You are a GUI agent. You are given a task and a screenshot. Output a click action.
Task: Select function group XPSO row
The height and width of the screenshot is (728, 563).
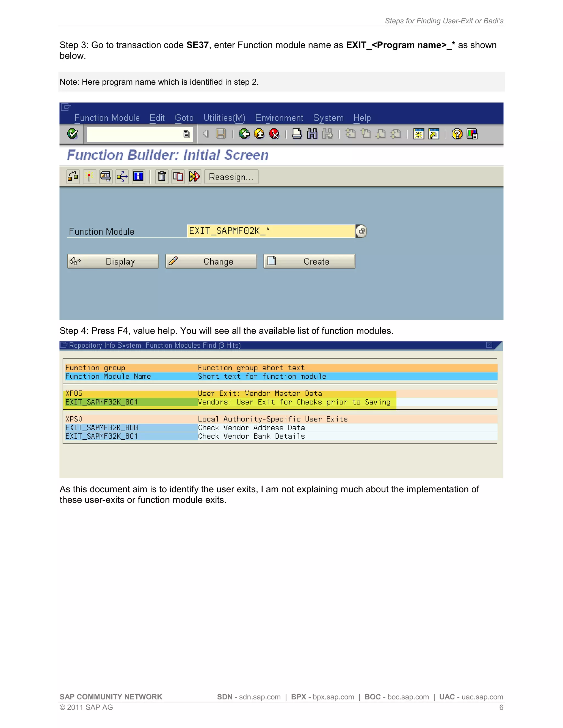281,419
